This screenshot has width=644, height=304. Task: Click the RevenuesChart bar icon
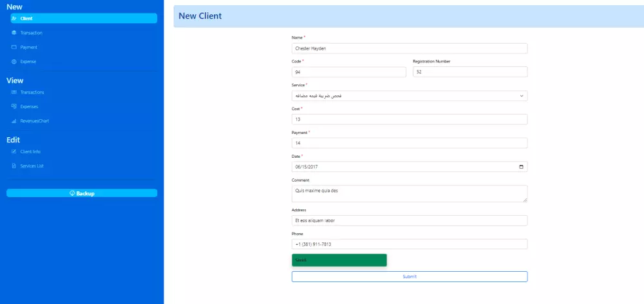pos(14,121)
